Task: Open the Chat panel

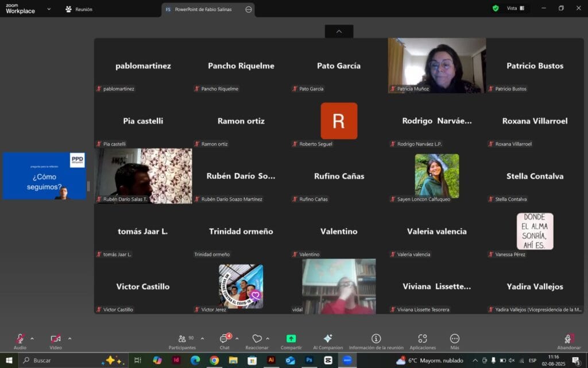Action: click(225, 342)
